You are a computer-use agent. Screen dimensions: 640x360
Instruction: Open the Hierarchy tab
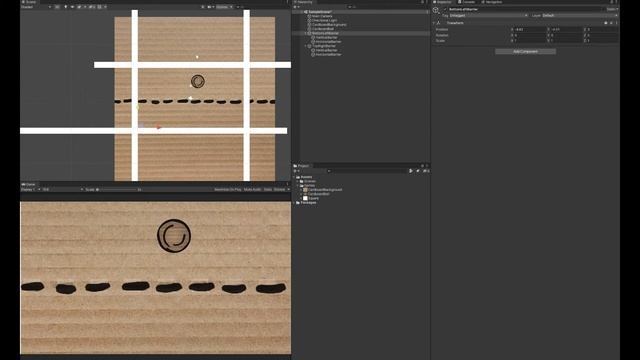303,2
